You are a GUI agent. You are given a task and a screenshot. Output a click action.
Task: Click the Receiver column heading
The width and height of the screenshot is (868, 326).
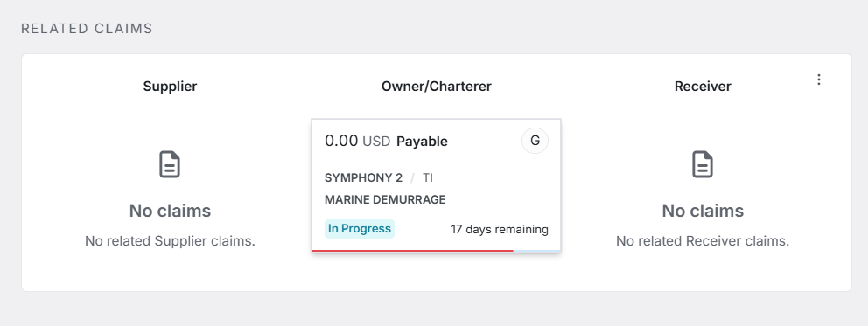coord(703,87)
